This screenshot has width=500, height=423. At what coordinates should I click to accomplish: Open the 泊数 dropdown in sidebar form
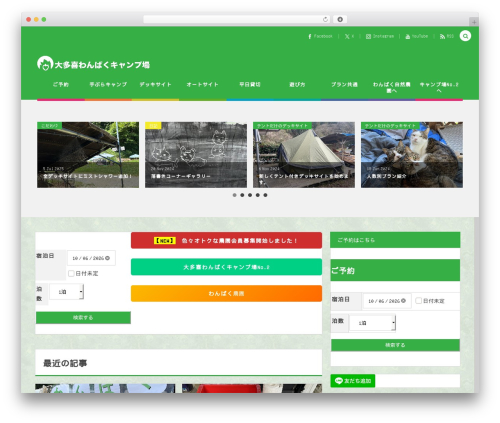[372, 323]
